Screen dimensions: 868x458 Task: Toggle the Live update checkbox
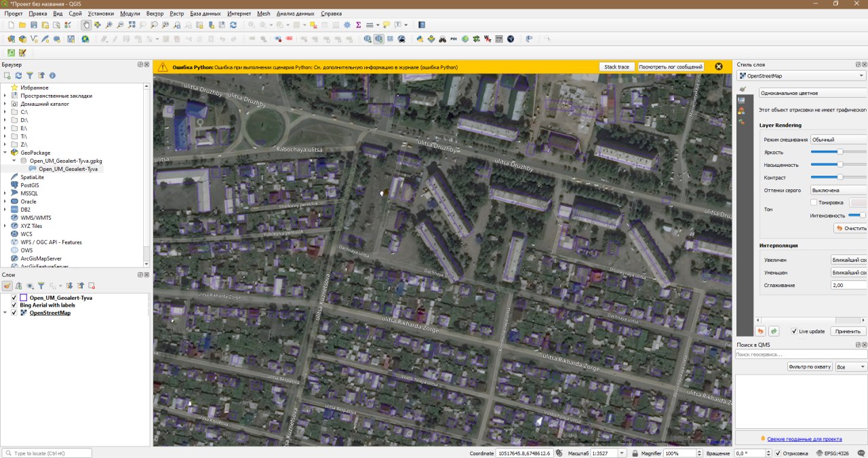coord(794,331)
